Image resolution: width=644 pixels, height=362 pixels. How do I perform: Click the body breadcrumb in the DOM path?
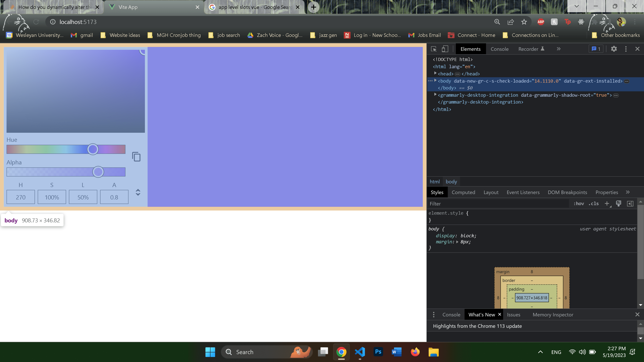[451, 182]
